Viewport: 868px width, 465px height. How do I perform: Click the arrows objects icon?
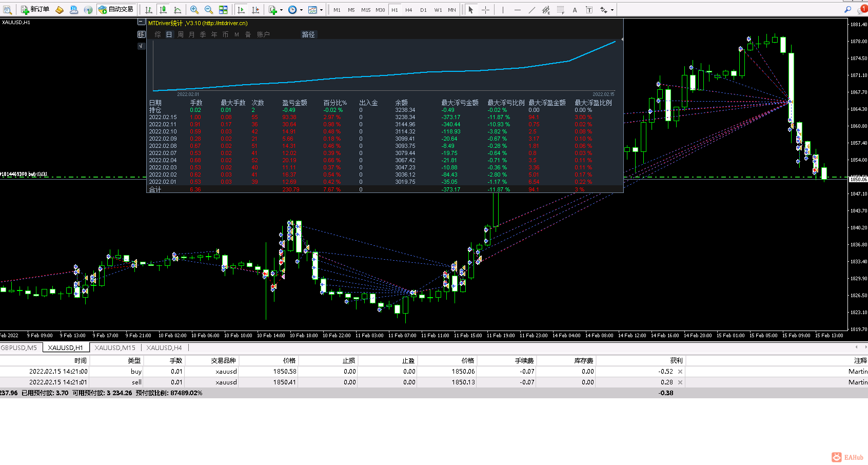pos(603,9)
